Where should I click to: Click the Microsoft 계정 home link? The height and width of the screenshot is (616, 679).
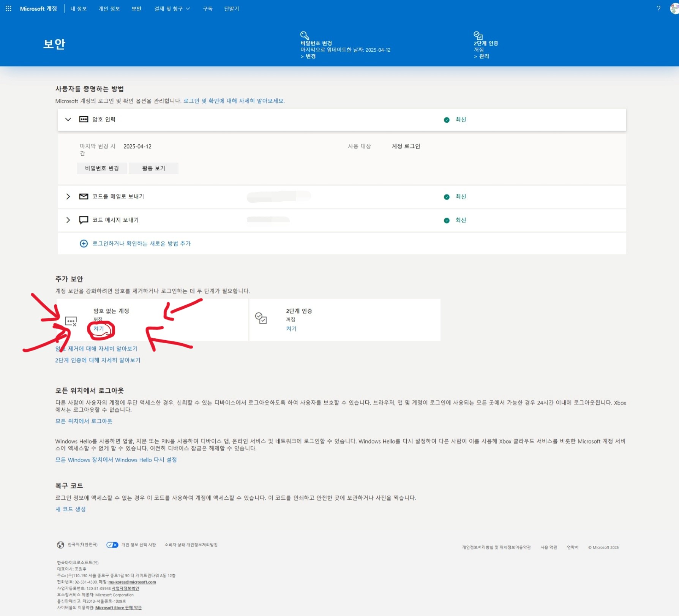tap(38, 8)
